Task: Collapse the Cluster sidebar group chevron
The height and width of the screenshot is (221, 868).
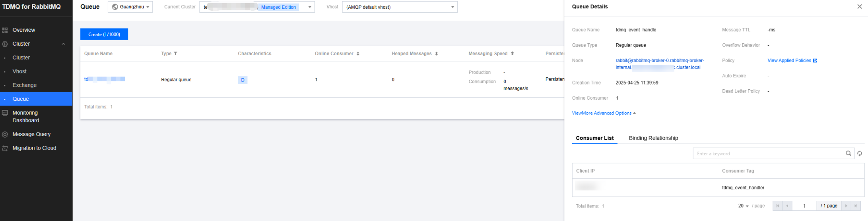Action: [64, 44]
